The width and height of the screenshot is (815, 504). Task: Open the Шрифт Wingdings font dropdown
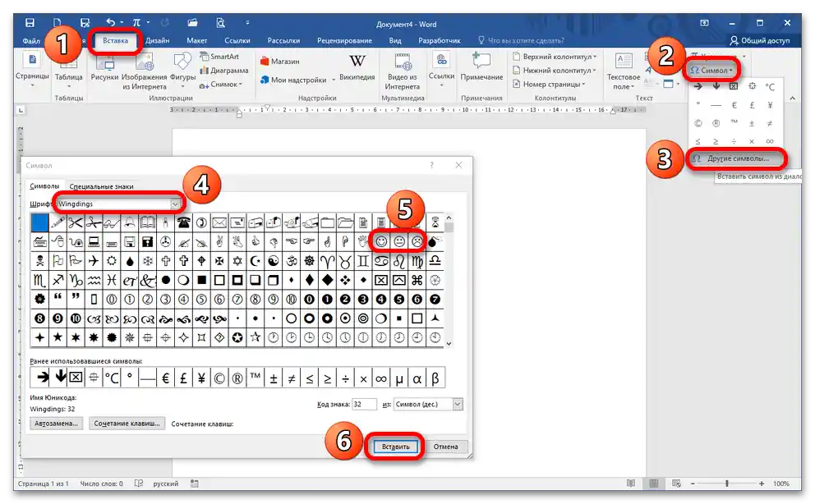176,204
